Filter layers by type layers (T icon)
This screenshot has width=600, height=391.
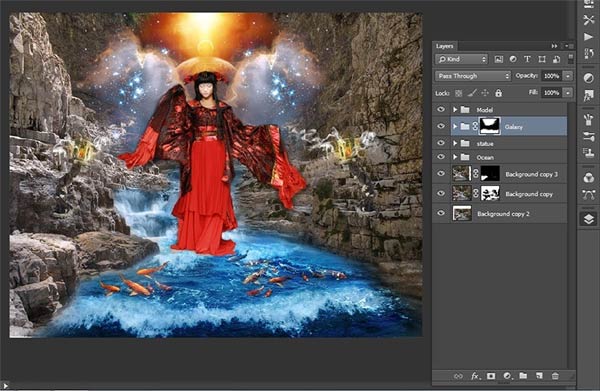pyautogui.click(x=527, y=59)
